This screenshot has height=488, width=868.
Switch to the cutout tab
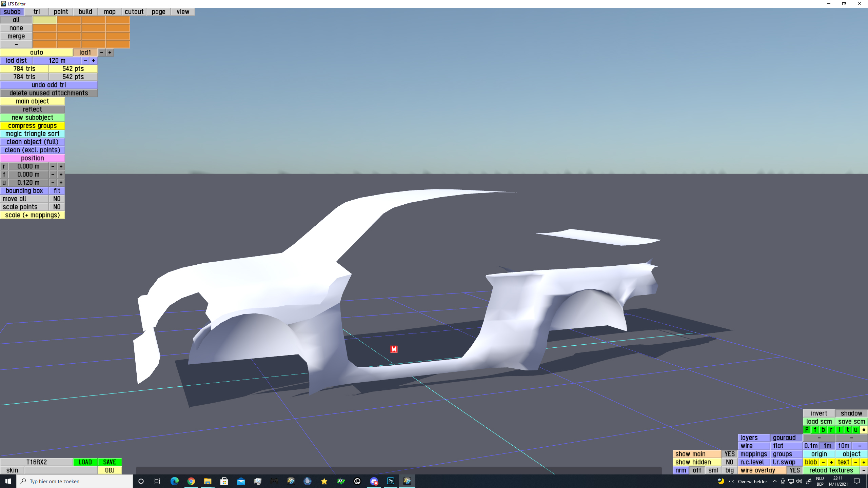134,12
